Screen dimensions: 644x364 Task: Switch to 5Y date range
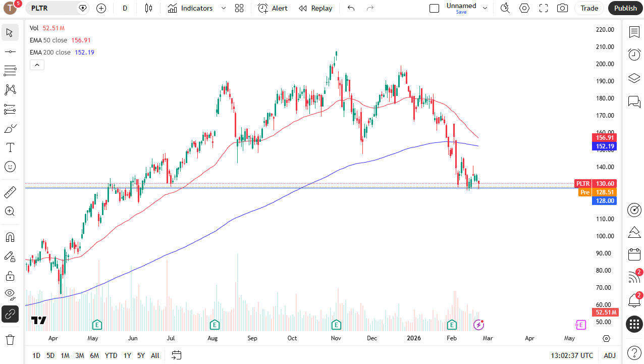click(x=141, y=355)
